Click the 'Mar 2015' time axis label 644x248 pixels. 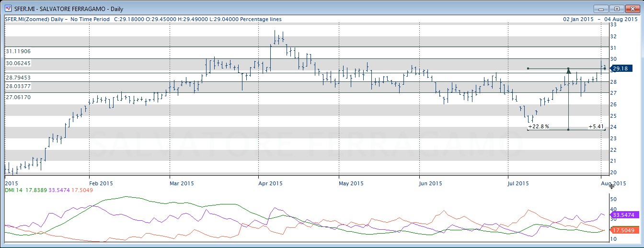[182, 183]
